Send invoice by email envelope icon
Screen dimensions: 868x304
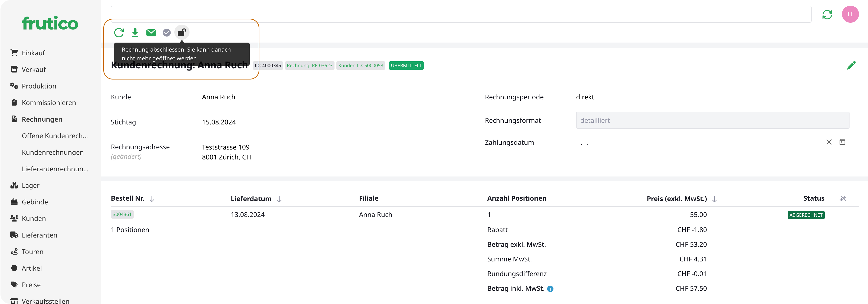pos(151,33)
